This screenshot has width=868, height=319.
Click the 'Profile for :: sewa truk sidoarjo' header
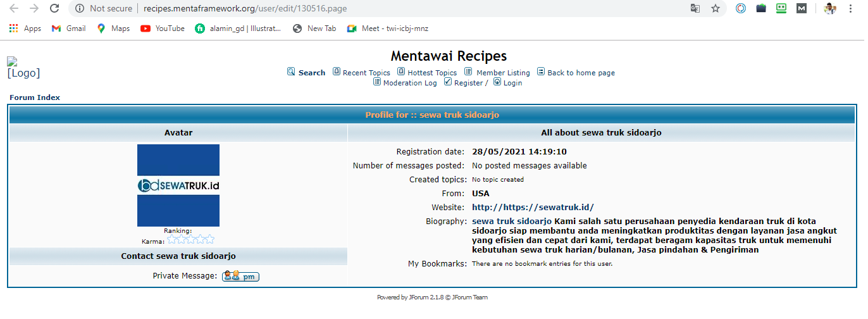pyautogui.click(x=432, y=115)
